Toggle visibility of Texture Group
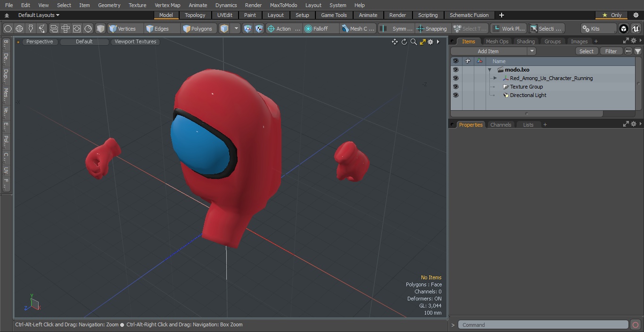644x332 pixels. click(455, 87)
